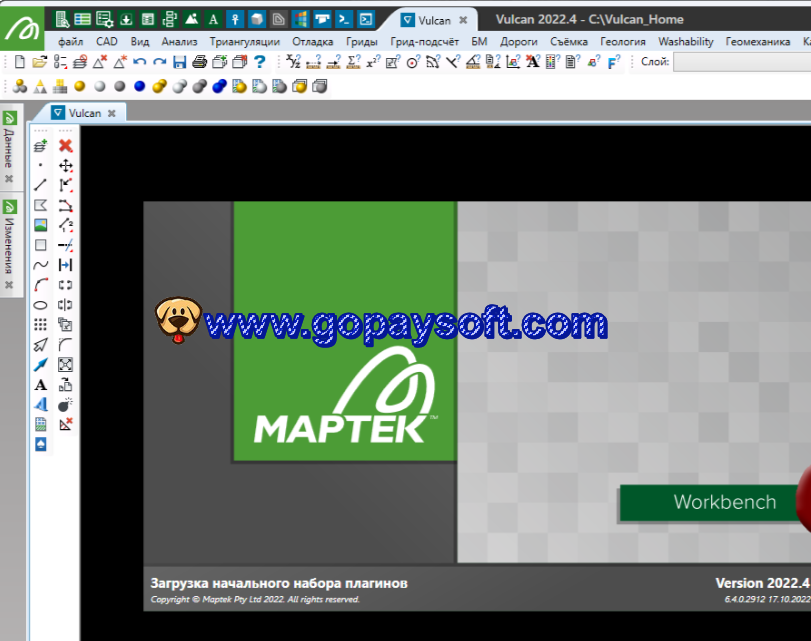The height and width of the screenshot is (641, 811).
Task: Click the Fillet corner icon
Action: [65, 345]
